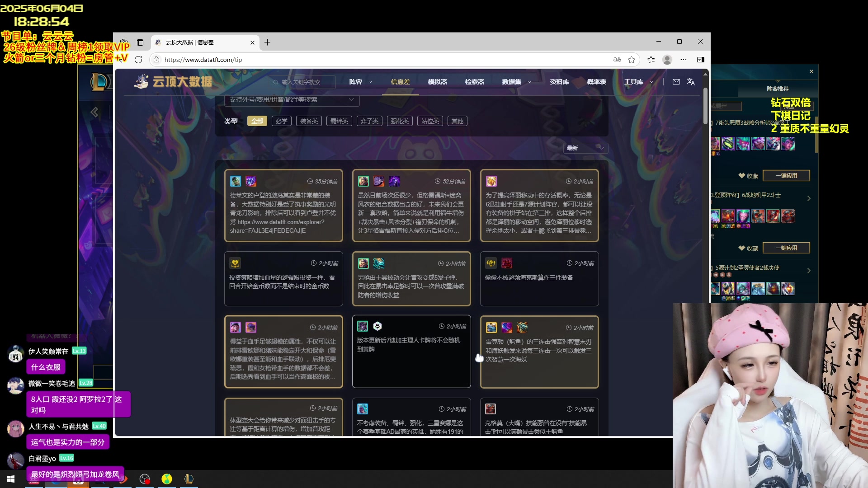Favorite the 7街头恶魔 comp via 收藏 heart

click(748, 176)
